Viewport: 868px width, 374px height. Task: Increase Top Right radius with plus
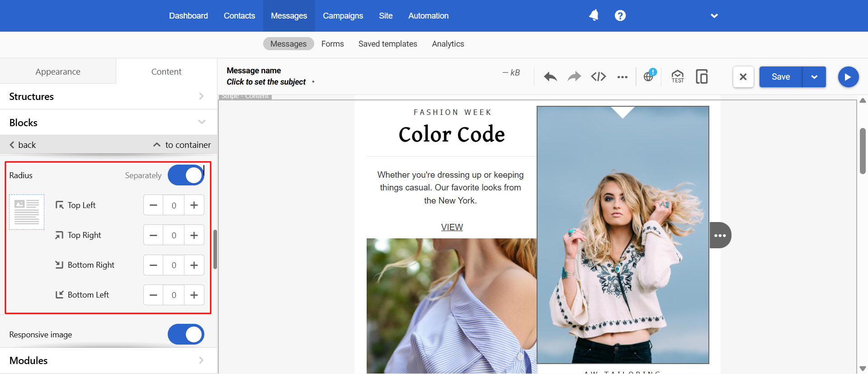(194, 235)
